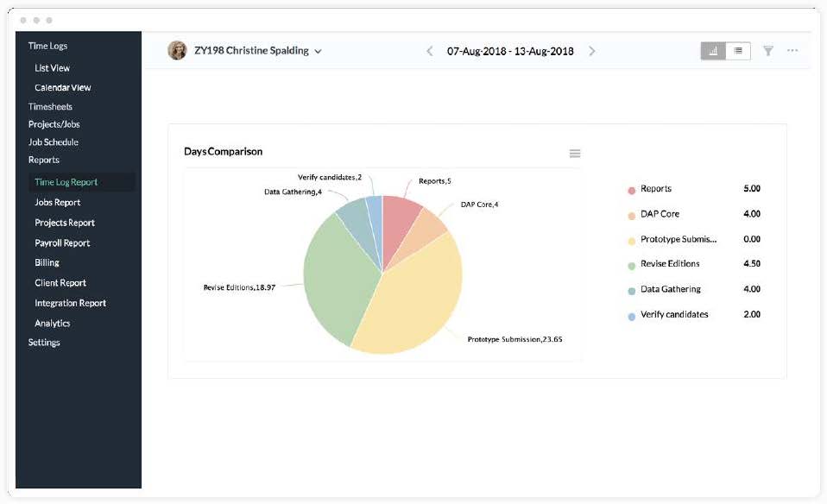The width and height of the screenshot is (827, 504).
Task: Select Payroll Report from sidebar
Action: point(62,243)
